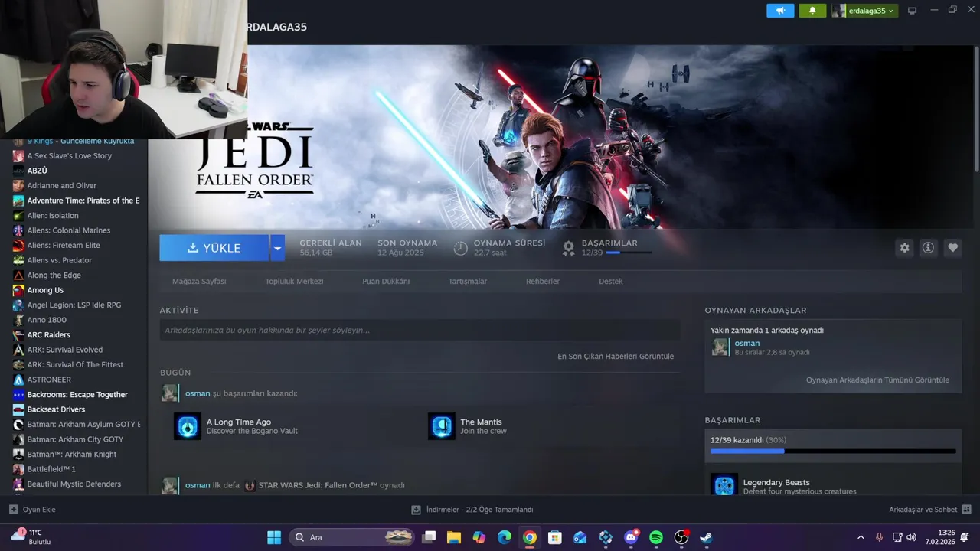
Task: Click the Battlefield 1 icon in sidebar
Action: coord(18,469)
